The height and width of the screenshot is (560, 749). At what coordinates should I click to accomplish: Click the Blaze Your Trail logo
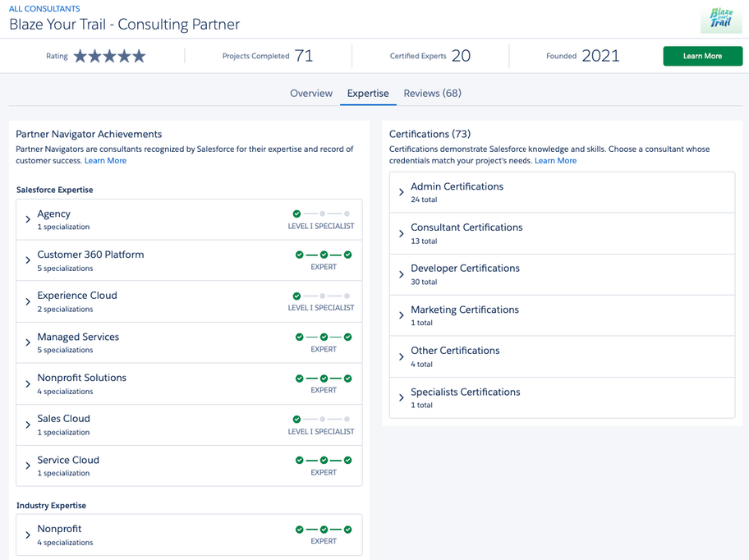[x=720, y=19]
